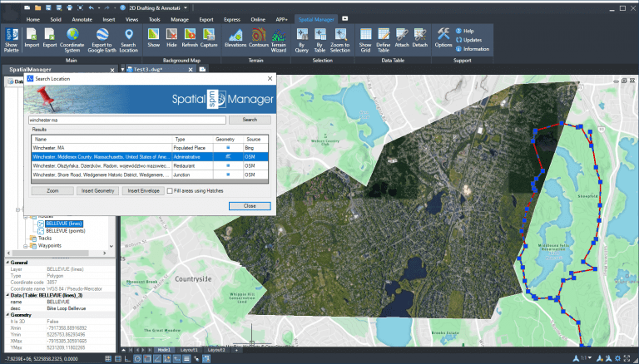Click the search text field with 'winchester ma'
639x364 pixels.
pos(127,121)
